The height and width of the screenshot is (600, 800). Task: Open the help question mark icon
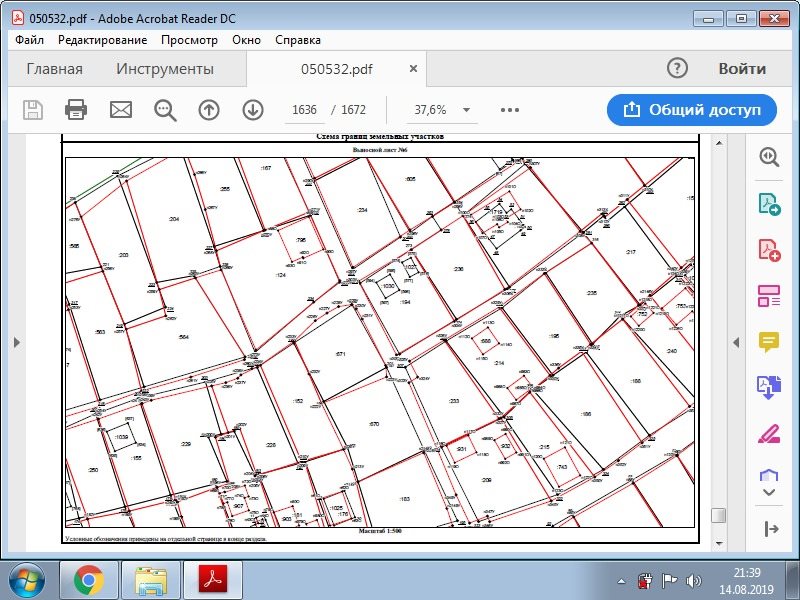tap(677, 69)
